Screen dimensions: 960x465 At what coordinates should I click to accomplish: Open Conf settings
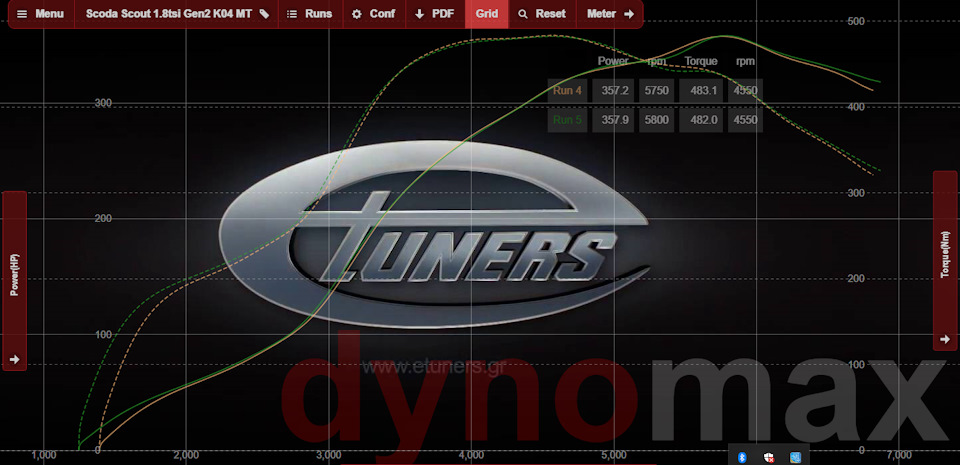373,14
